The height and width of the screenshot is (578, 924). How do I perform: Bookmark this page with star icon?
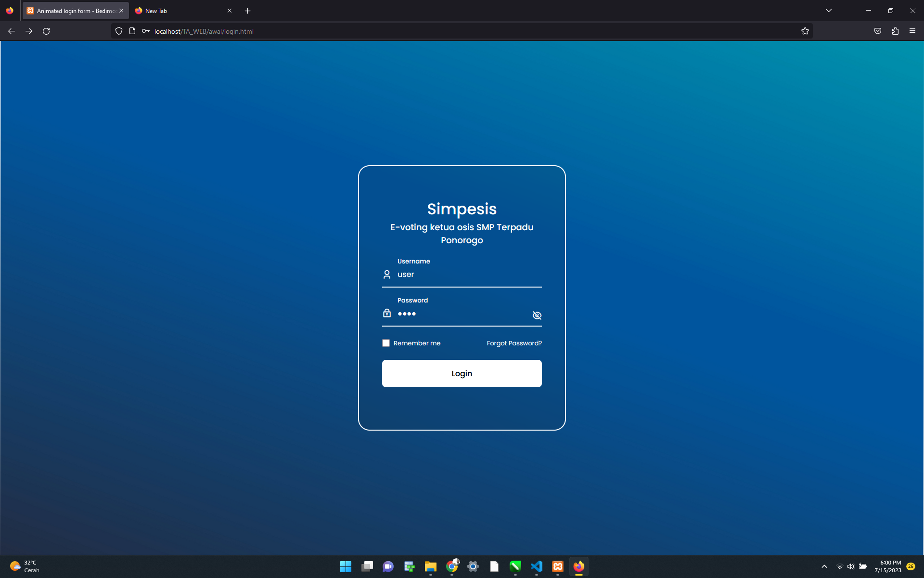805,31
